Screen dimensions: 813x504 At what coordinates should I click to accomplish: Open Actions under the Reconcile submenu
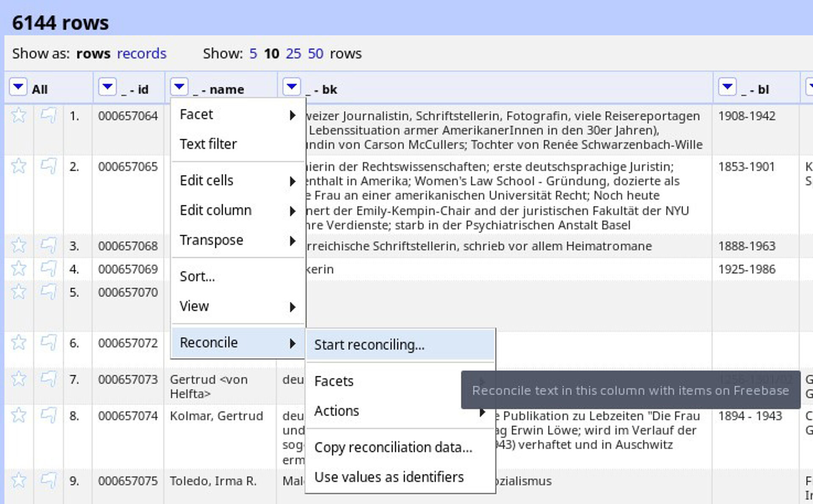tap(400, 411)
